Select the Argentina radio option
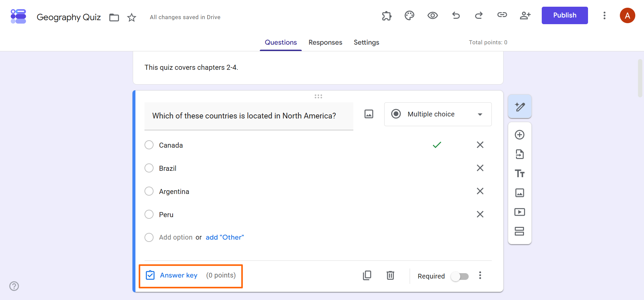This screenshot has width=644, height=300. coord(149,191)
